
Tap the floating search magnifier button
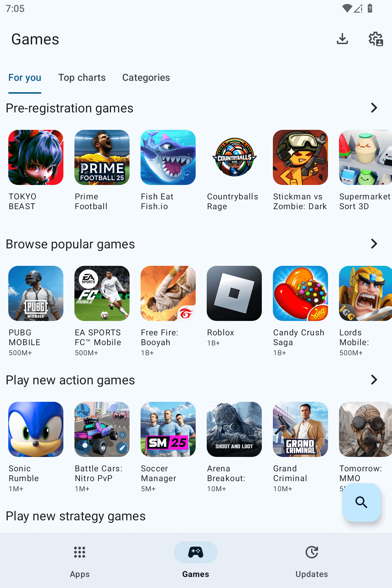361,503
